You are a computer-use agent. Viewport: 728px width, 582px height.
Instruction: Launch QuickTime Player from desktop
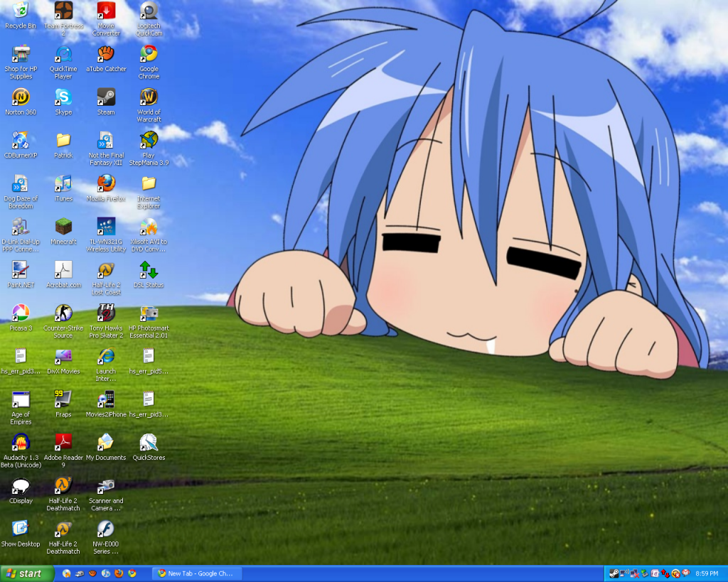63,63
